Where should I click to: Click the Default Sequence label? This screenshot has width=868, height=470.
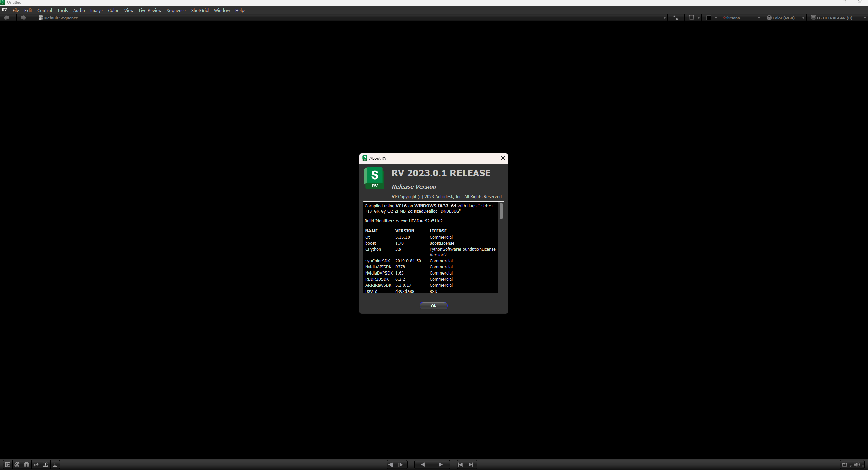point(61,18)
